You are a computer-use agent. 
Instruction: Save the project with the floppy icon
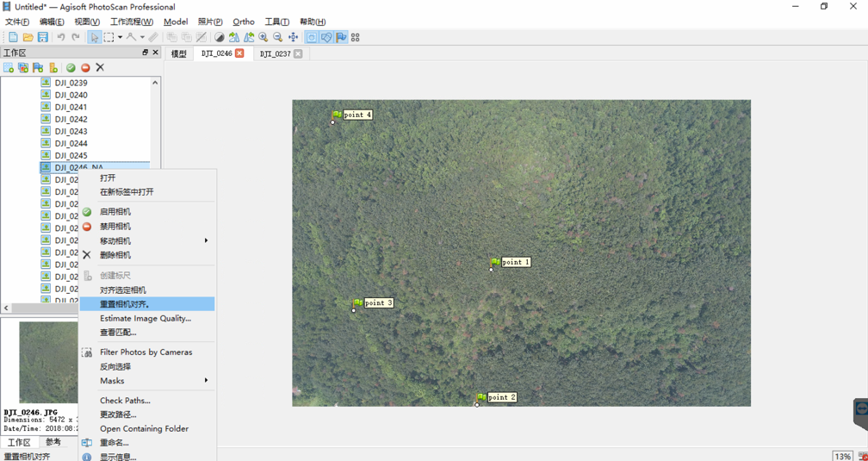tap(42, 37)
